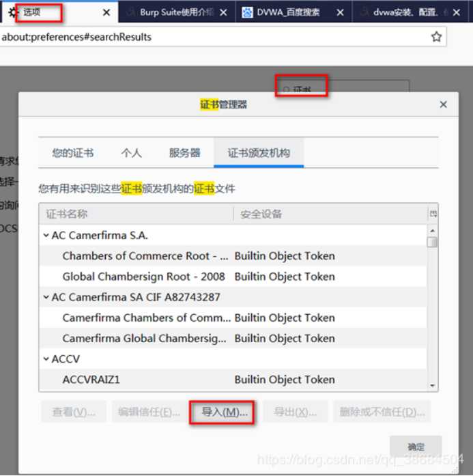The image size is (473, 476).
Task: Select Camerfirma Chambers of Comm... row
Action: (x=233, y=318)
